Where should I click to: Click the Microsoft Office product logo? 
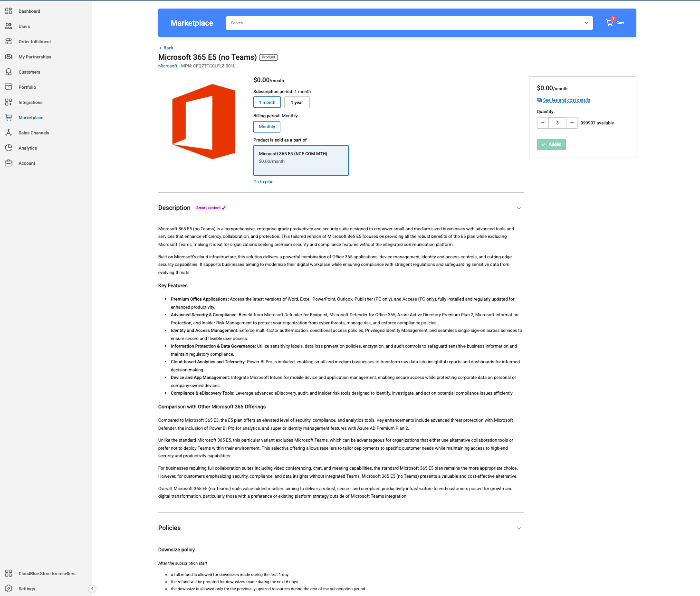[203, 122]
